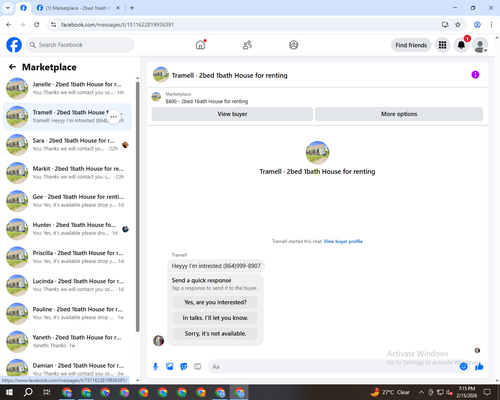Viewport: 500px width, 400px height.
Task: Switch to the first Facebook browser tab
Action: pos(23,8)
